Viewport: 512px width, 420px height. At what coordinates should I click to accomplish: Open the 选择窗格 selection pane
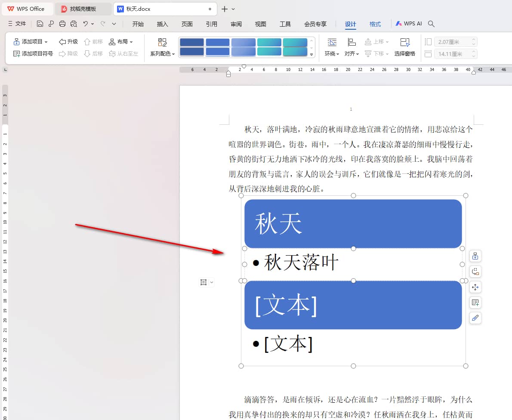click(x=404, y=47)
